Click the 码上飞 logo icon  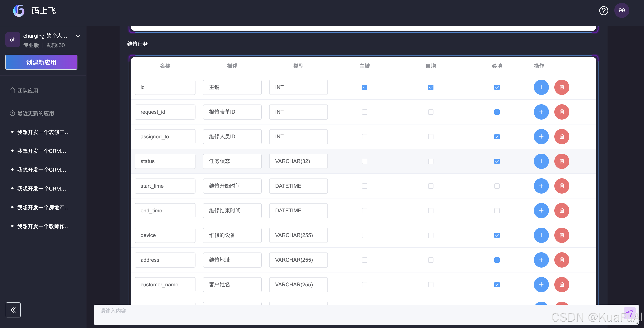pos(19,11)
